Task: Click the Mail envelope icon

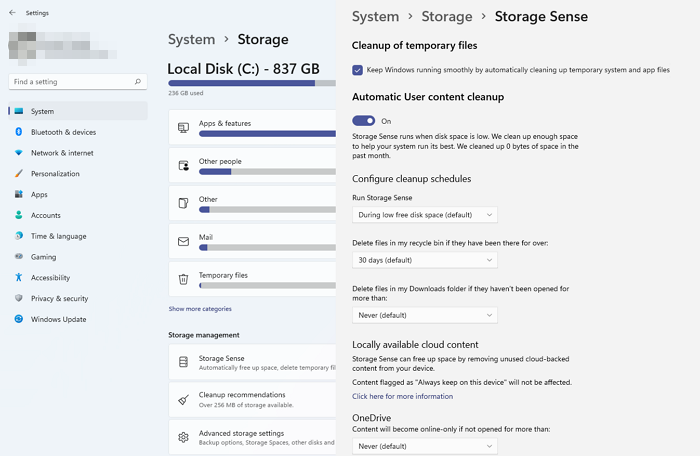Action: 183,242
